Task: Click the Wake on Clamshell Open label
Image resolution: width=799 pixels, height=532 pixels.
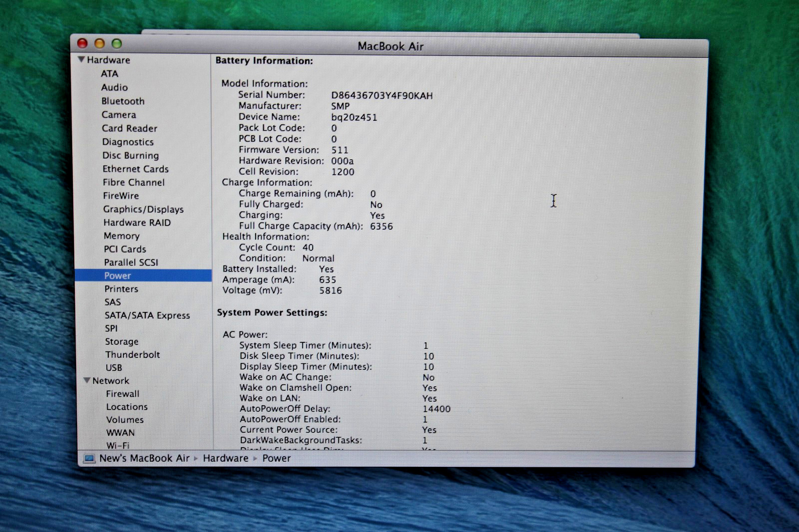Action: [296, 388]
